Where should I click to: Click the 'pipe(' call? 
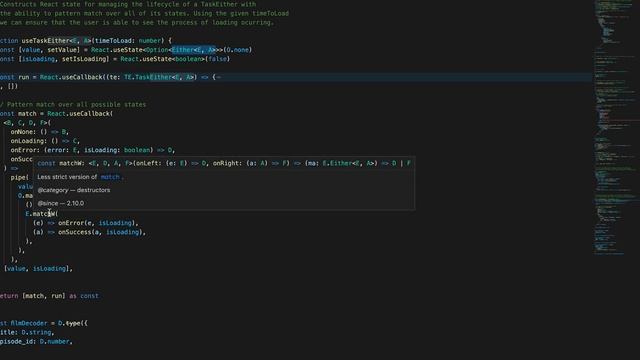(19, 177)
